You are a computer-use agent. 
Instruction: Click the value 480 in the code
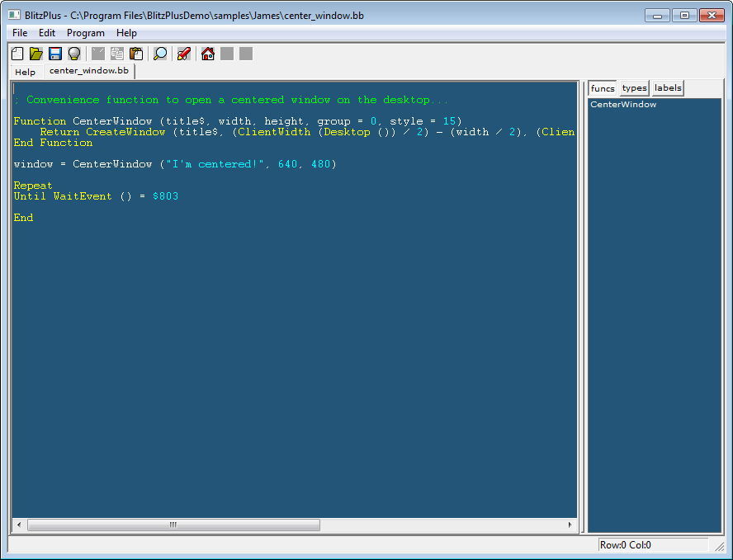[320, 164]
